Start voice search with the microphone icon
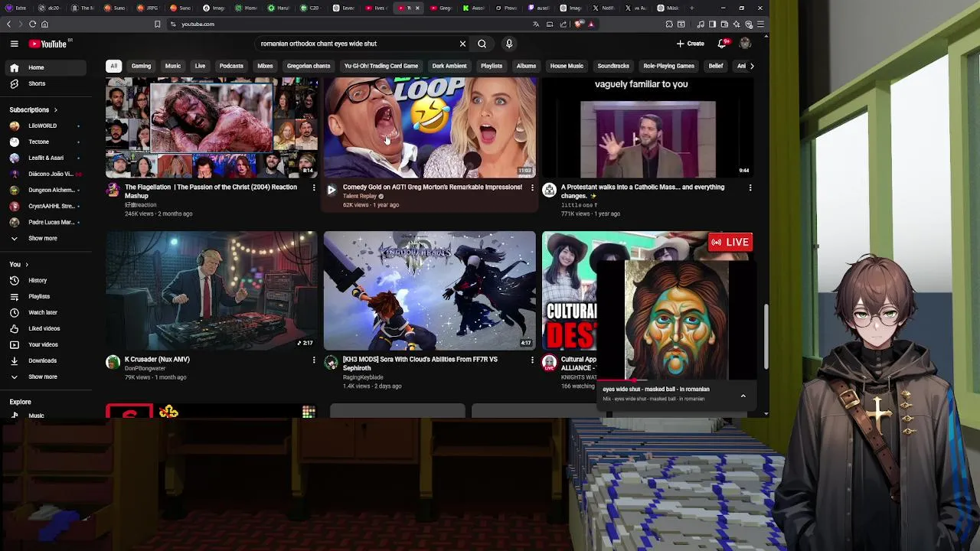This screenshot has height=551, width=980. (x=509, y=44)
